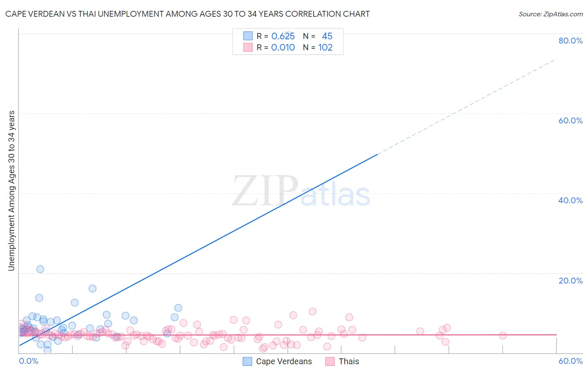This screenshot has height=373, width=588.
Task: Click the chart title text
Action: pos(187,14)
